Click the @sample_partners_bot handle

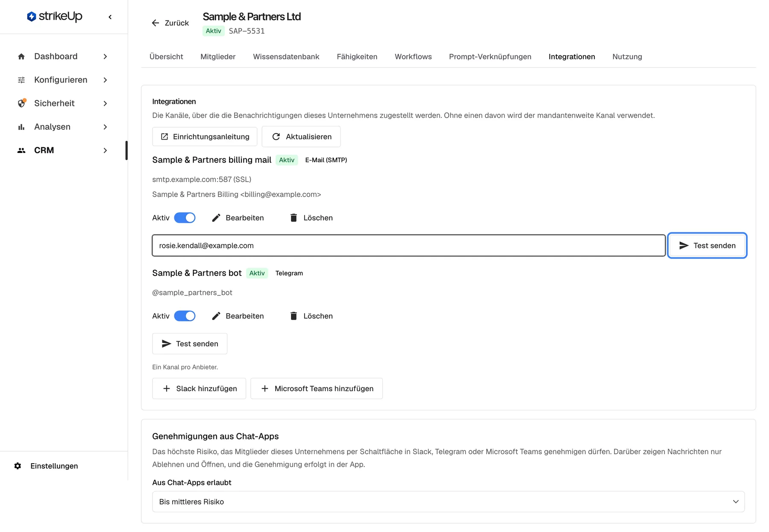[192, 292]
